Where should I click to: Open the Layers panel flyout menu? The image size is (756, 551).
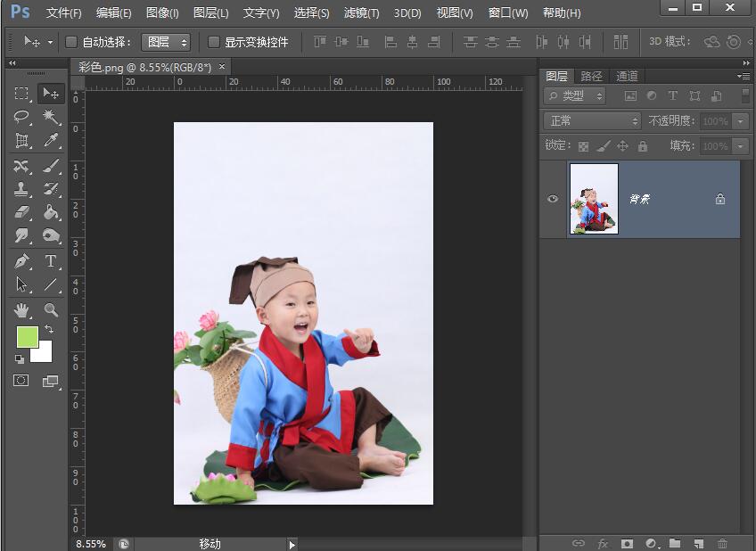coord(744,76)
